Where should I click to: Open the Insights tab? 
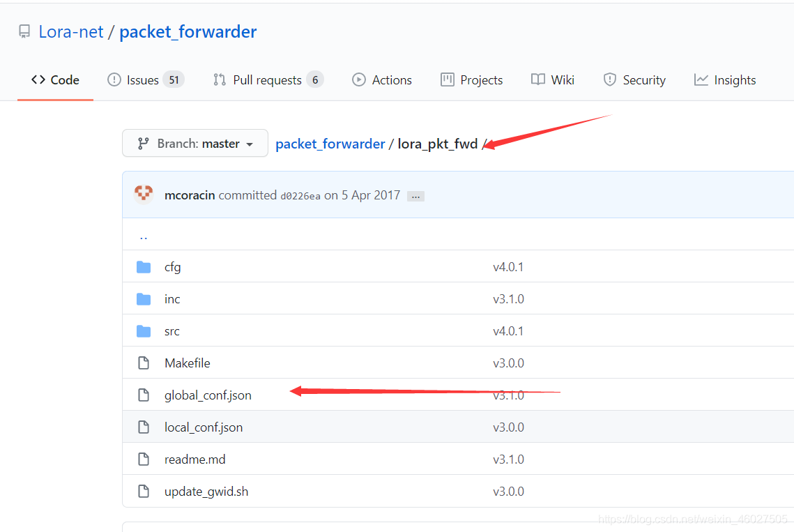point(725,80)
